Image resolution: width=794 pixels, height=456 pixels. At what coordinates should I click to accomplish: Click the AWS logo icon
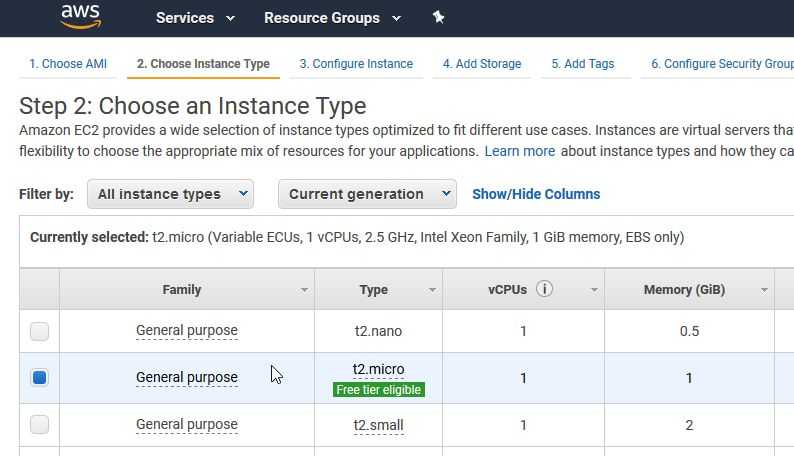point(80,16)
